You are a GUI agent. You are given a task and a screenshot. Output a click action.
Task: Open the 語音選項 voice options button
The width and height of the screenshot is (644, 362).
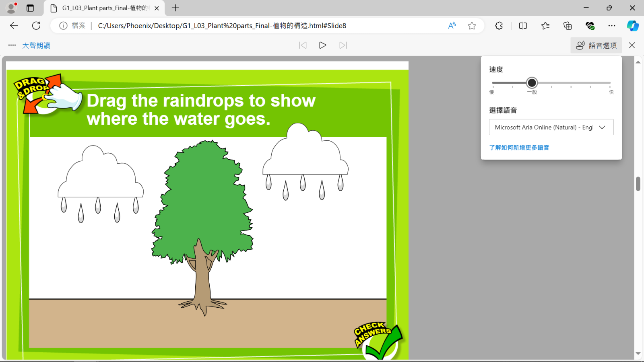click(596, 45)
